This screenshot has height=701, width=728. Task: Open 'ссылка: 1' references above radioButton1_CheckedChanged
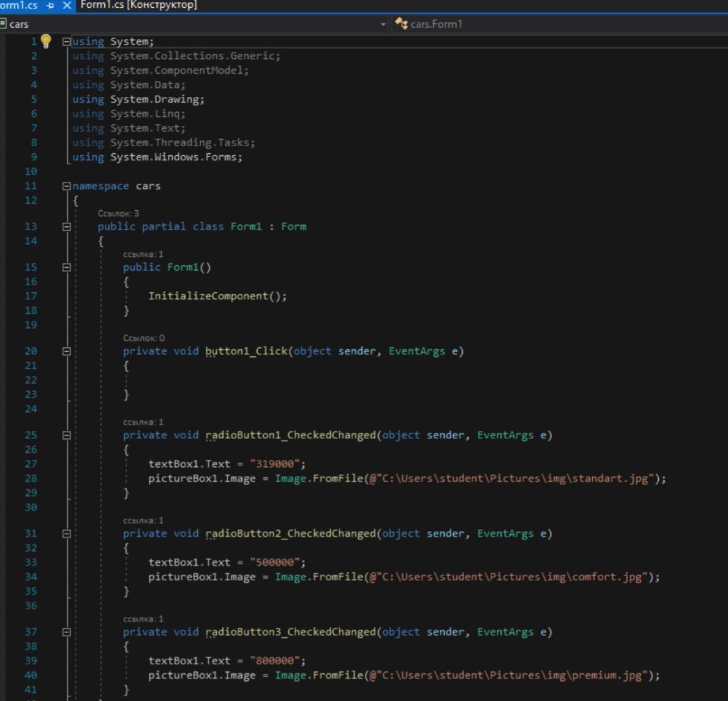143,422
